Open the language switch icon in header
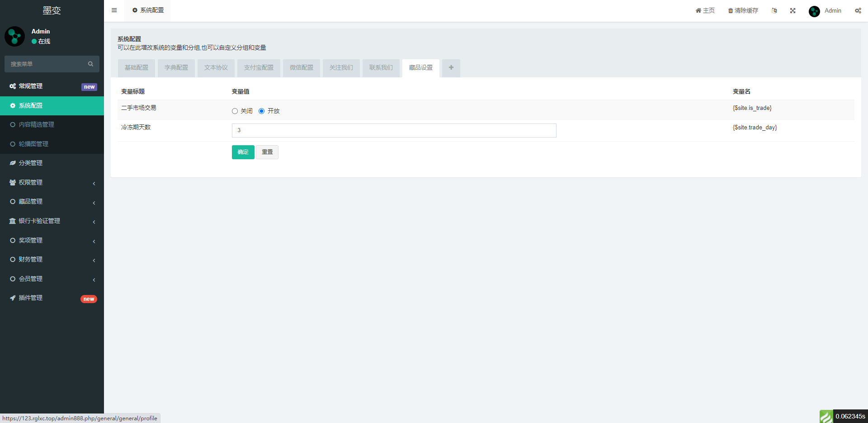Image resolution: width=868 pixels, height=423 pixels. click(x=774, y=10)
